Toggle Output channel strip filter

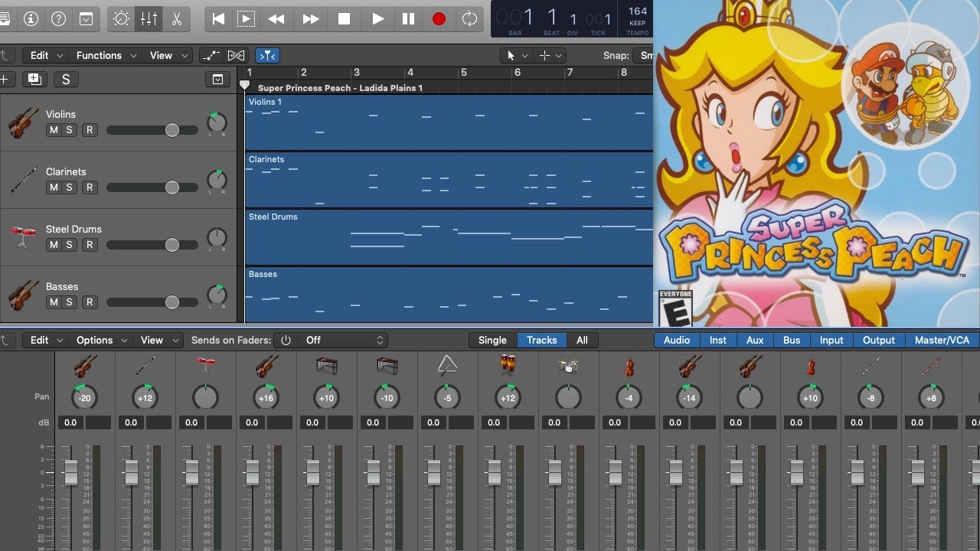[x=879, y=340]
